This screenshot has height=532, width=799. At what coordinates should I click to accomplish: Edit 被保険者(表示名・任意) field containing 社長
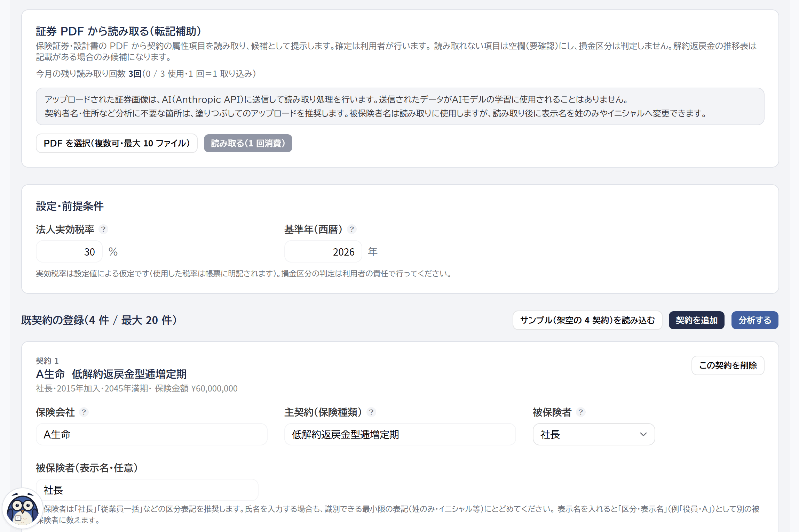coord(147,490)
